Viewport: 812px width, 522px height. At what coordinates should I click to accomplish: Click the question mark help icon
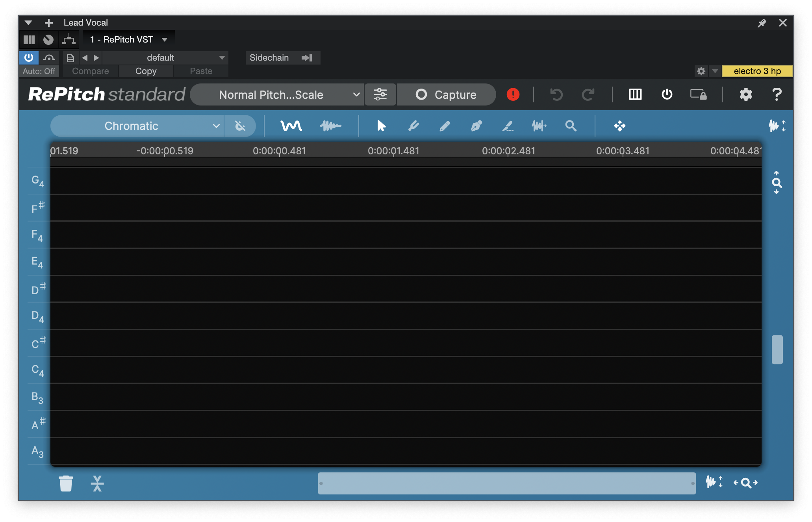click(x=777, y=94)
